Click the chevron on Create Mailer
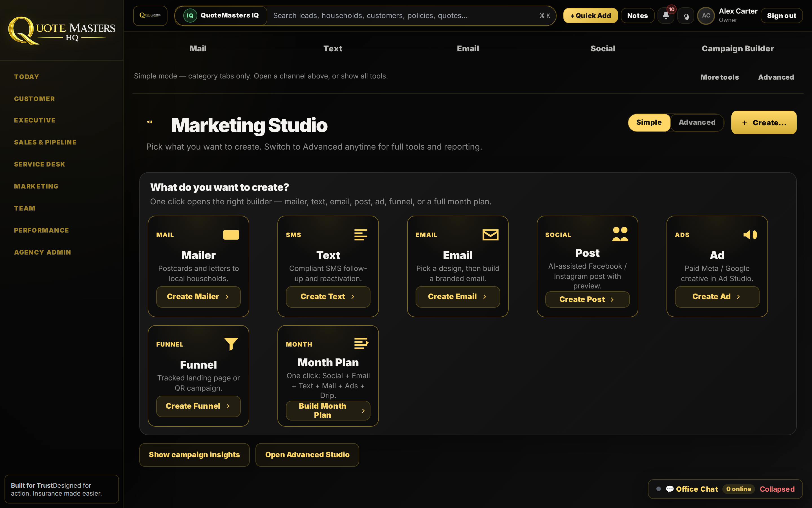 point(227,297)
